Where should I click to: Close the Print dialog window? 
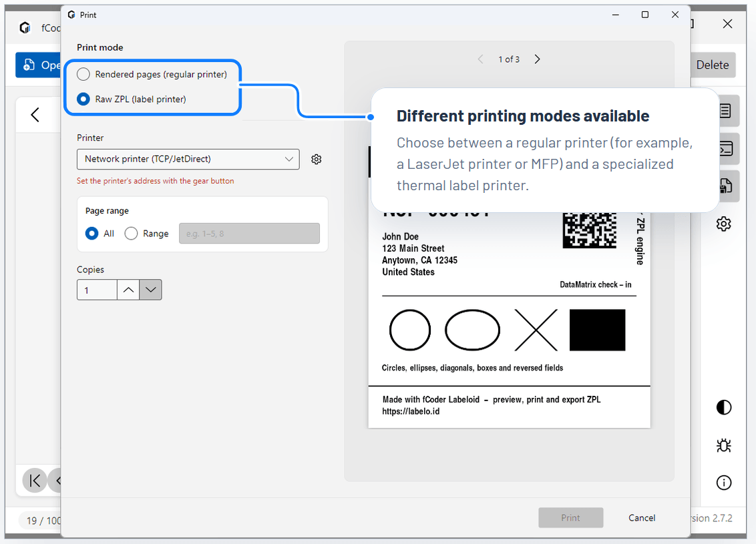675,15
